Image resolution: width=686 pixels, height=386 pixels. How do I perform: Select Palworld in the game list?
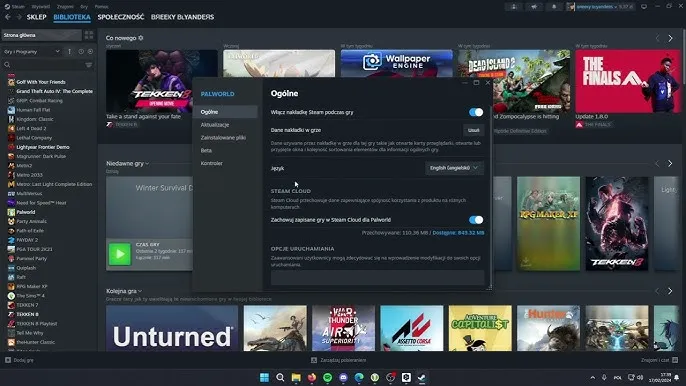point(26,212)
